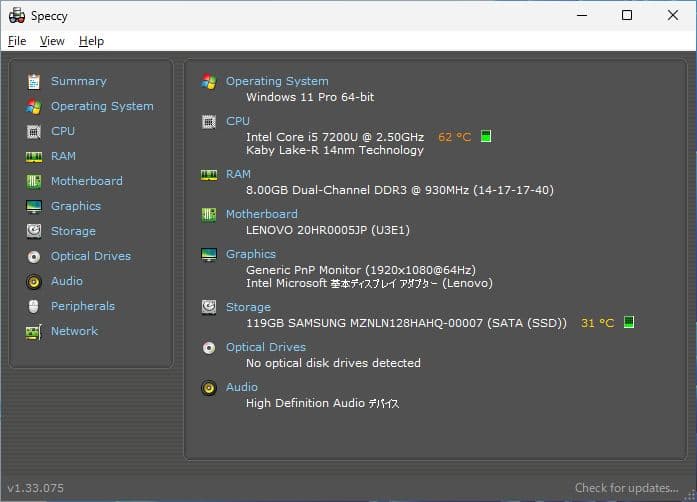697x502 pixels.
Task: Click the Optical Drives heading link in summary
Action: [x=266, y=347]
